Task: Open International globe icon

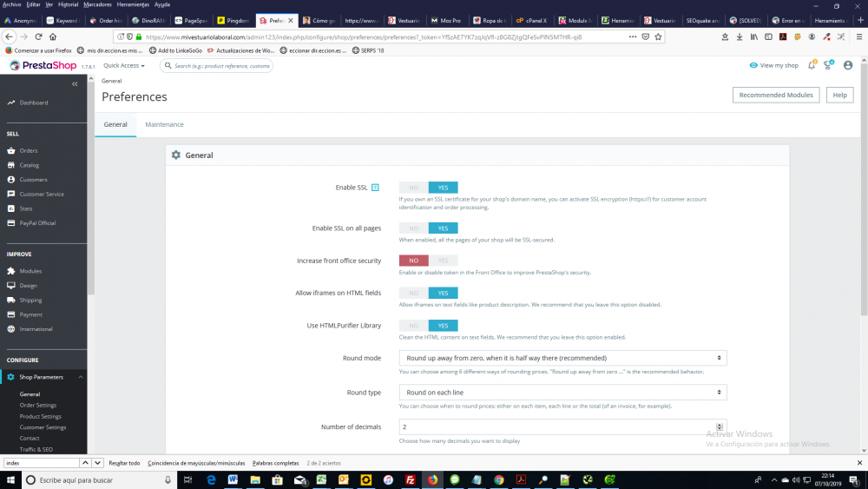Action: click(x=11, y=328)
